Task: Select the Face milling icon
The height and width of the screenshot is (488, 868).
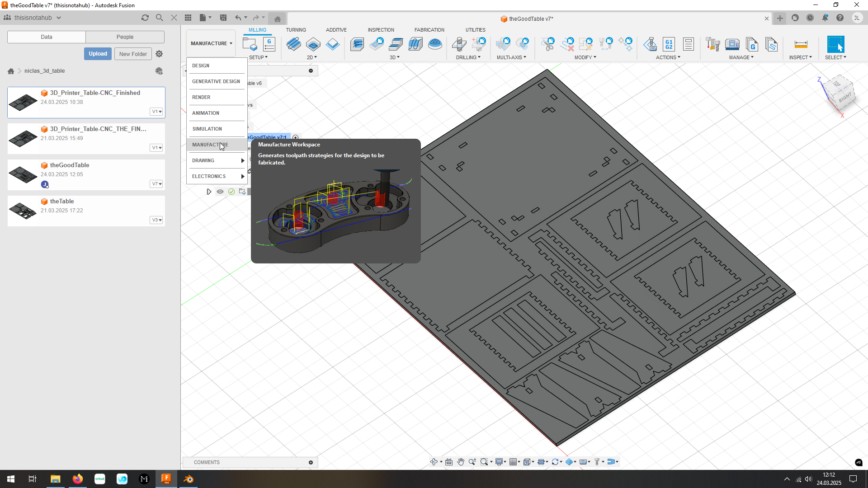Action: point(333,44)
